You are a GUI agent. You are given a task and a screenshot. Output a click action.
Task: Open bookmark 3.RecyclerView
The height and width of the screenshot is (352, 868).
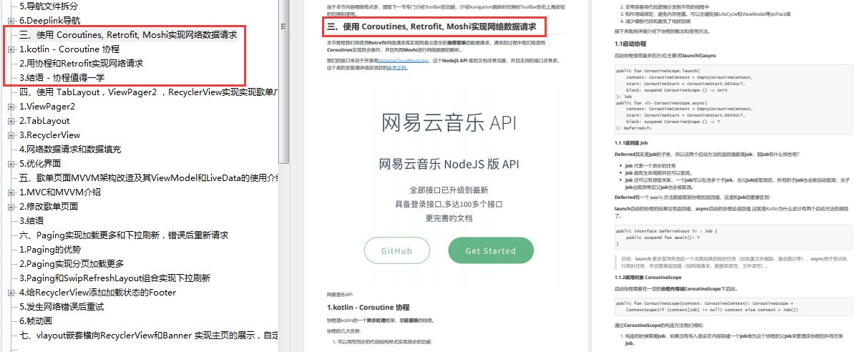coord(49,135)
